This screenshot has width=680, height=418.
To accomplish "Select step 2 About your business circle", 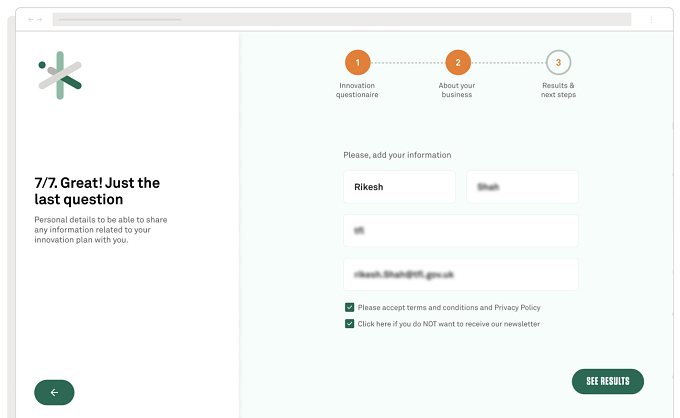I will pos(458,62).
